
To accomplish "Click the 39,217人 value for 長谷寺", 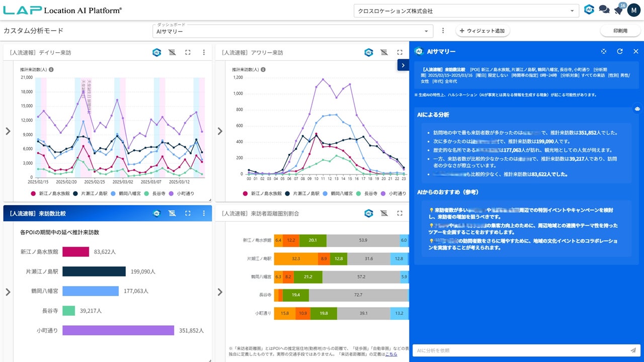I will (91, 311).
